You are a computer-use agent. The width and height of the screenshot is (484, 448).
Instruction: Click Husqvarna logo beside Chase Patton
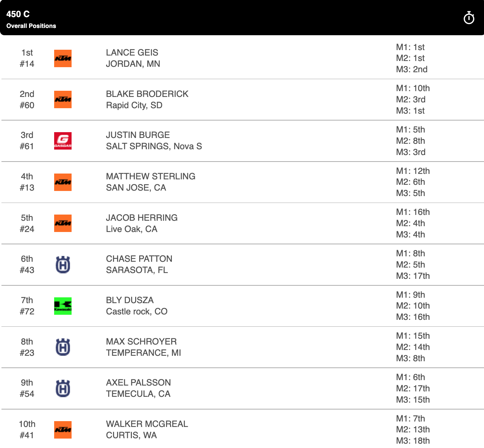tap(63, 265)
